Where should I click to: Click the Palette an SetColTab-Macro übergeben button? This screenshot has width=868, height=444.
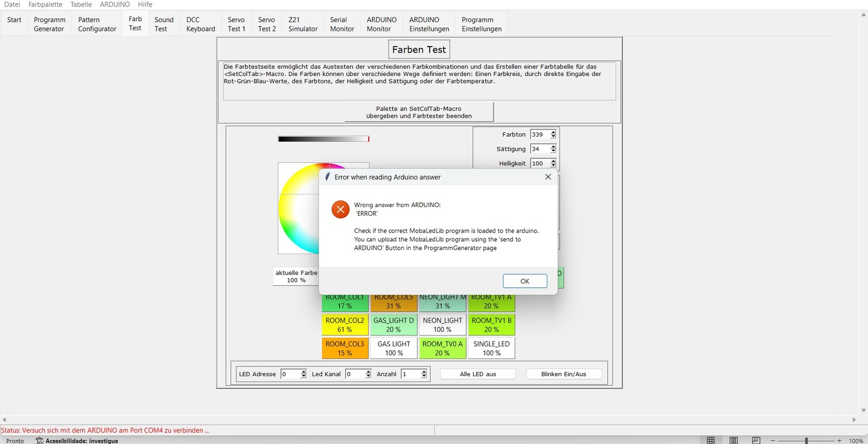(x=419, y=112)
